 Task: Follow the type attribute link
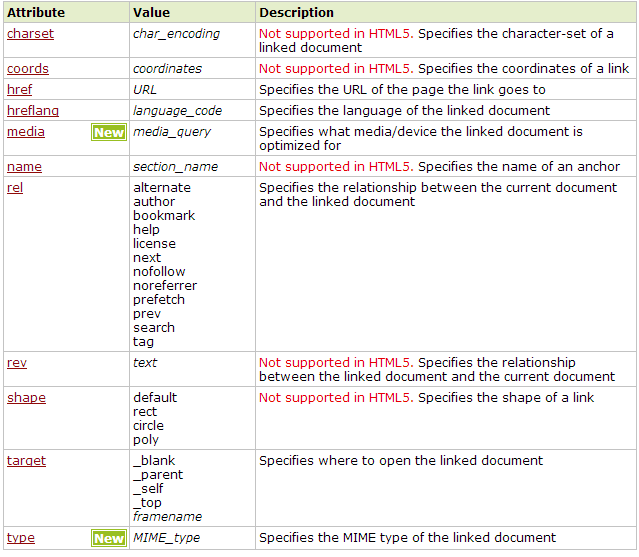tap(21, 538)
